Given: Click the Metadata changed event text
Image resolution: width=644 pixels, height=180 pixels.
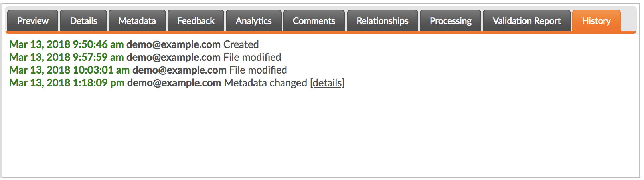Looking at the screenshot, I should click(266, 83).
